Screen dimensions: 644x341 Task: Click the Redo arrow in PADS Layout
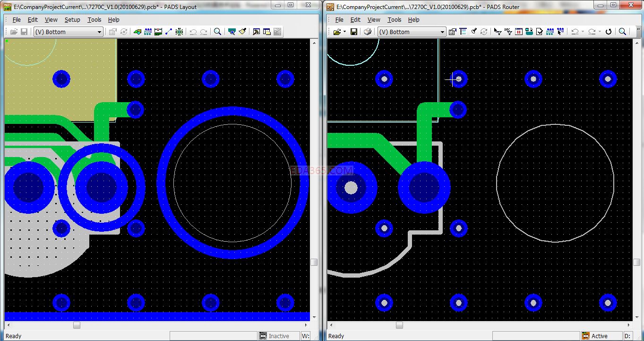pyautogui.click(x=204, y=32)
